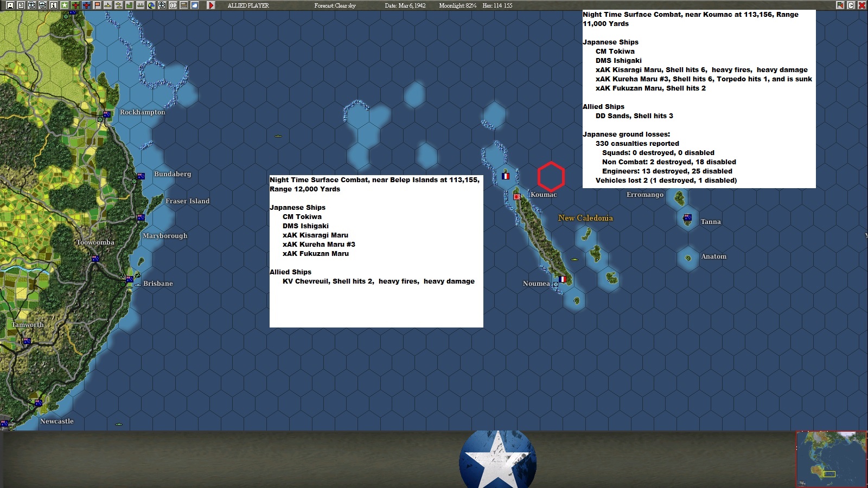Click the red arrow end turn icon
This screenshot has width=868, height=488.
tap(211, 5)
